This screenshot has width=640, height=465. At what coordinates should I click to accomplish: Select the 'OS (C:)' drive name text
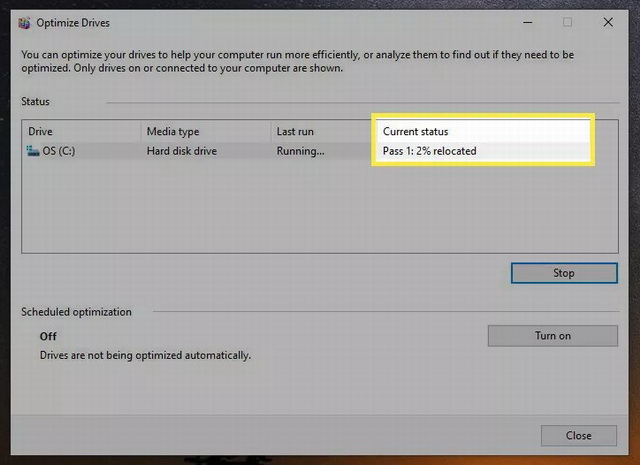tap(59, 151)
